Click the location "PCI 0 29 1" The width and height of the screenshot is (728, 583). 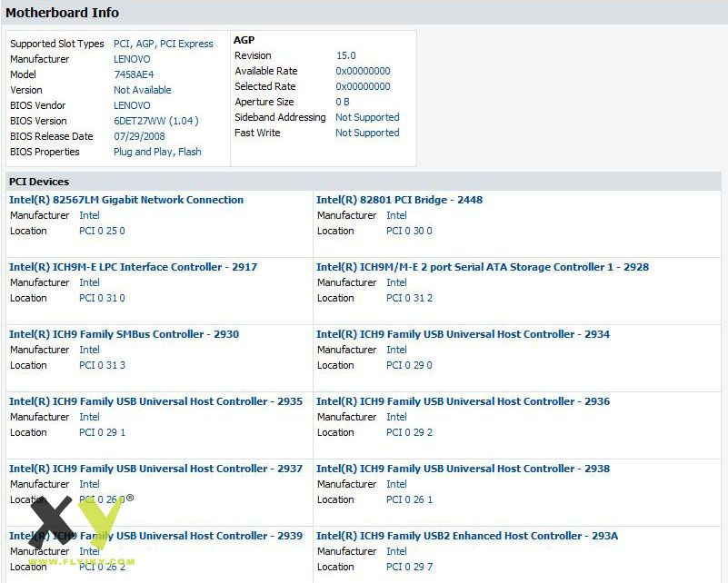(x=102, y=432)
